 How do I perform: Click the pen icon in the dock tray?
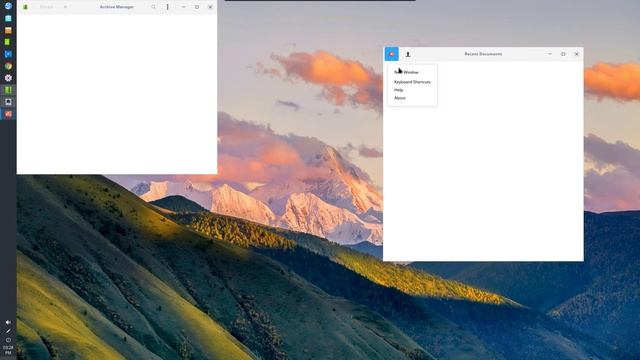(8, 331)
